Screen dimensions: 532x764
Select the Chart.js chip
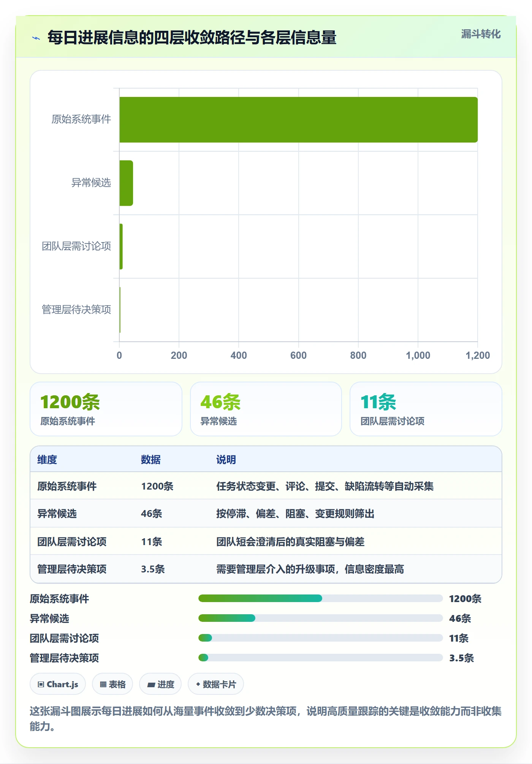58,684
